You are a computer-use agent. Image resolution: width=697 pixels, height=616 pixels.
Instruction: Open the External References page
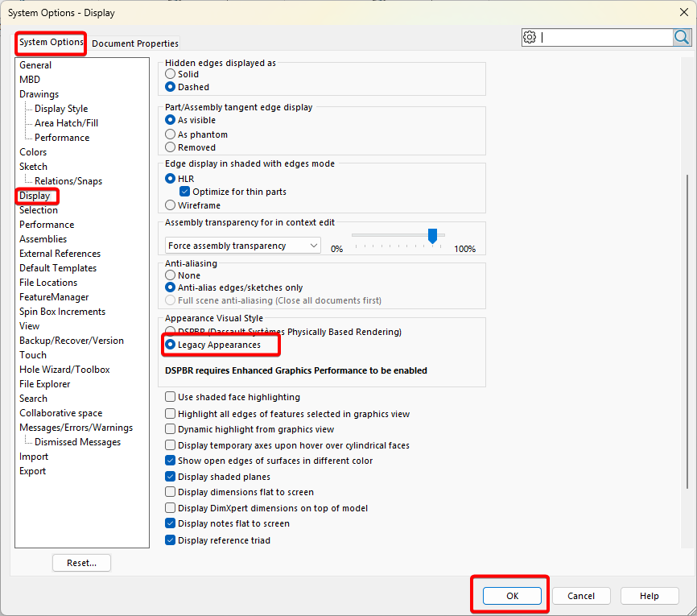[60, 254]
